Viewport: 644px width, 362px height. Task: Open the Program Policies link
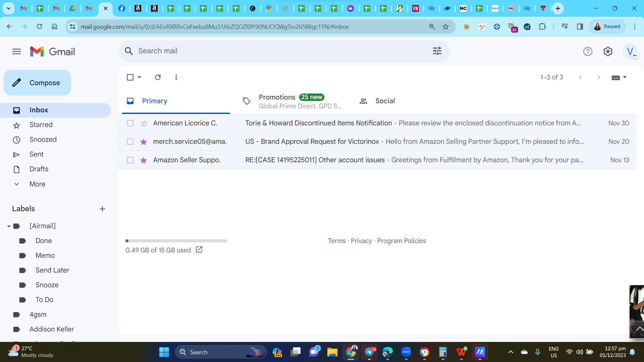click(x=401, y=241)
